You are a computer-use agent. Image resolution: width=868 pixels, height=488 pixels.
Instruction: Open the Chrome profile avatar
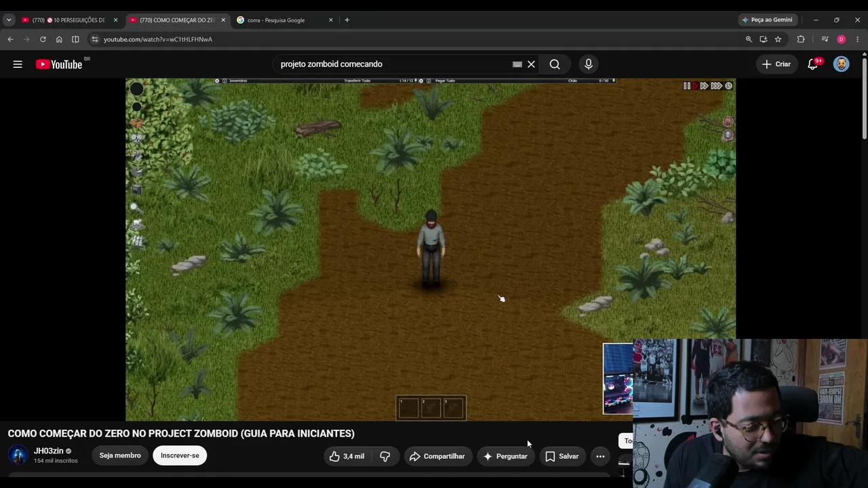(x=842, y=39)
